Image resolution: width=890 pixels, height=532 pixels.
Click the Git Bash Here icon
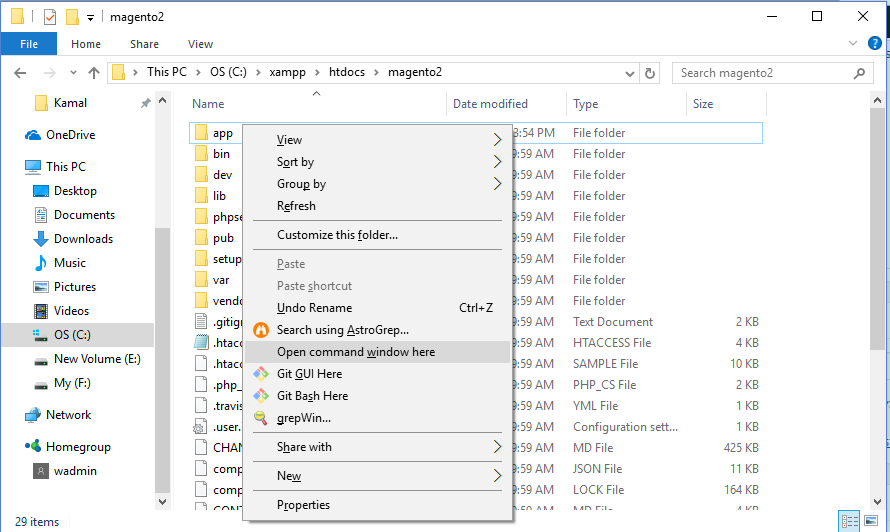pos(261,396)
